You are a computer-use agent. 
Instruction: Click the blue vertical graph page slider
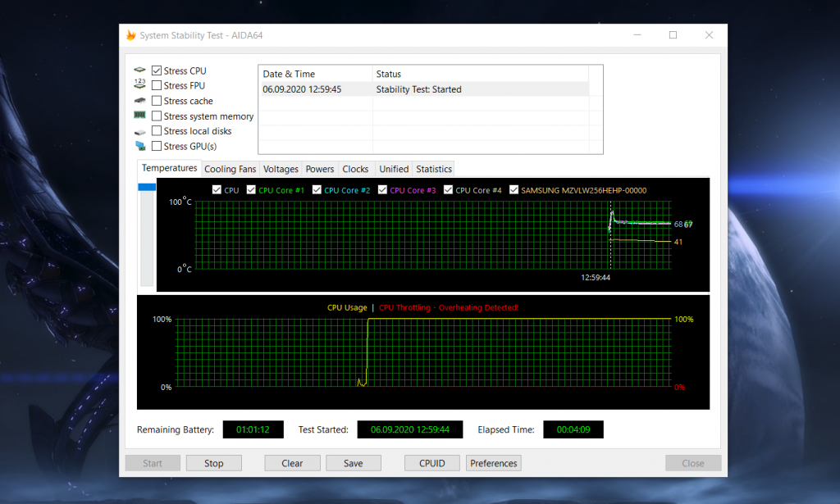coord(147,188)
